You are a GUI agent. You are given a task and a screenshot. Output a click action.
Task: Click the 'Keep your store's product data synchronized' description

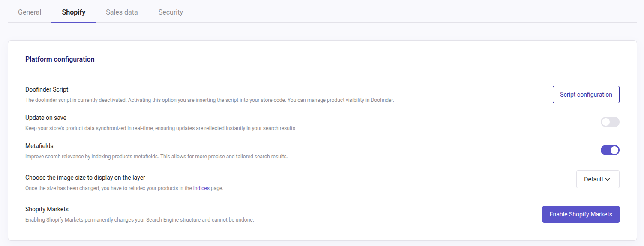[160, 128]
